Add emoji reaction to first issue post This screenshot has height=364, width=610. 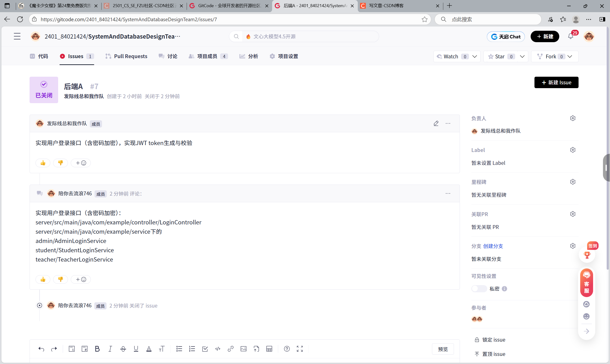81,163
